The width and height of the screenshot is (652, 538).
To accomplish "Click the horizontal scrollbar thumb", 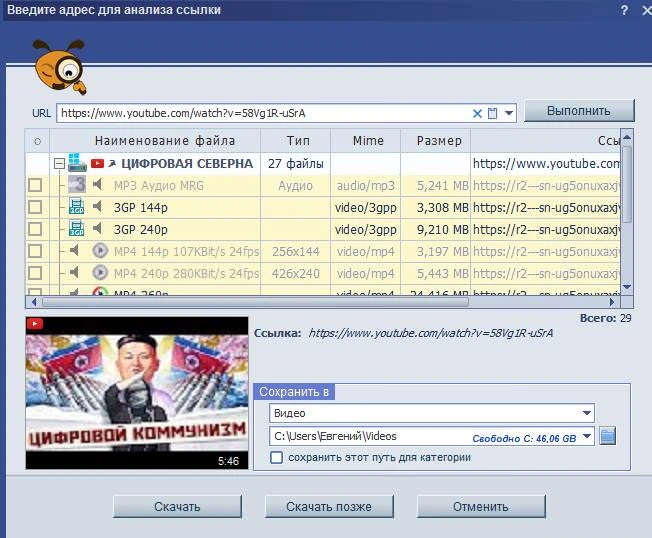I will [x=254, y=302].
